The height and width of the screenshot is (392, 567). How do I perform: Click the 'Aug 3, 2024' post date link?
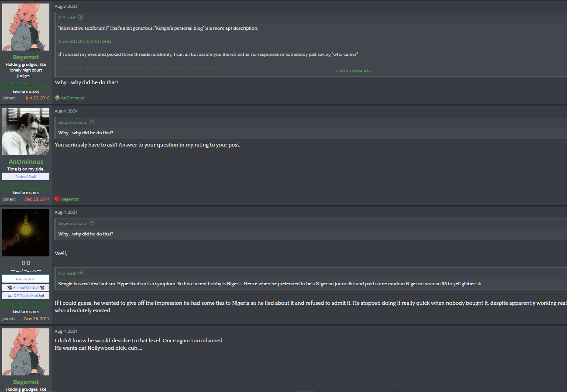pos(66,7)
